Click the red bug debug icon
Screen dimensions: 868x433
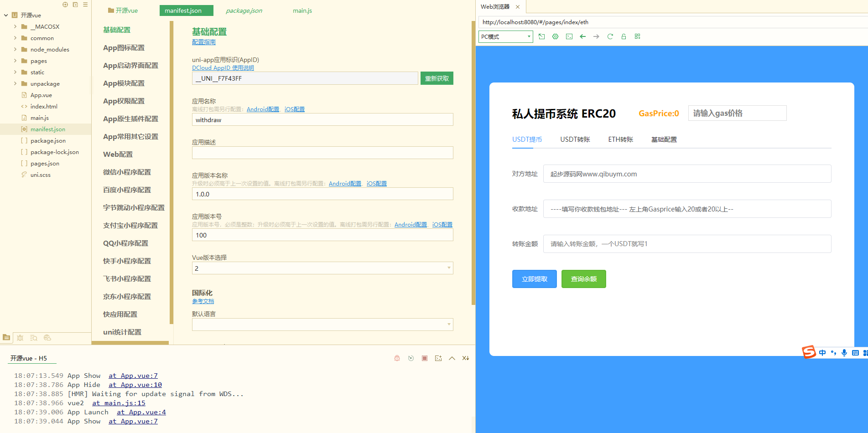tap(397, 358)
